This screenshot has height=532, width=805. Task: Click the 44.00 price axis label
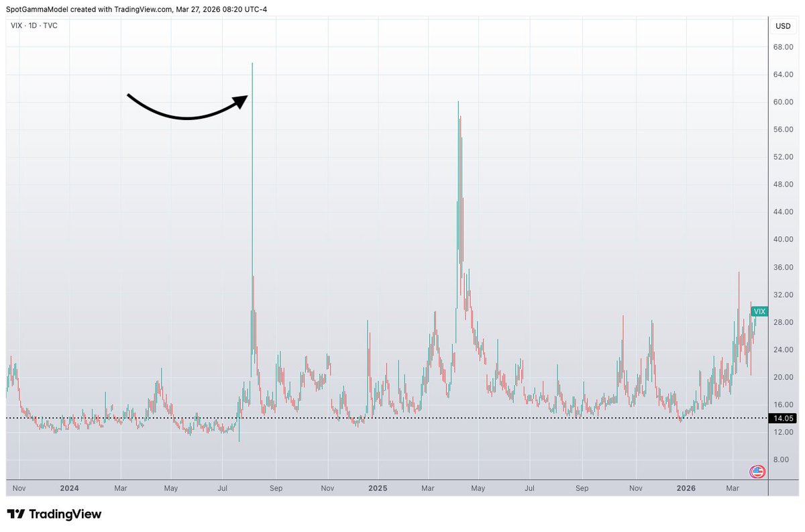(x=784, y=212)
